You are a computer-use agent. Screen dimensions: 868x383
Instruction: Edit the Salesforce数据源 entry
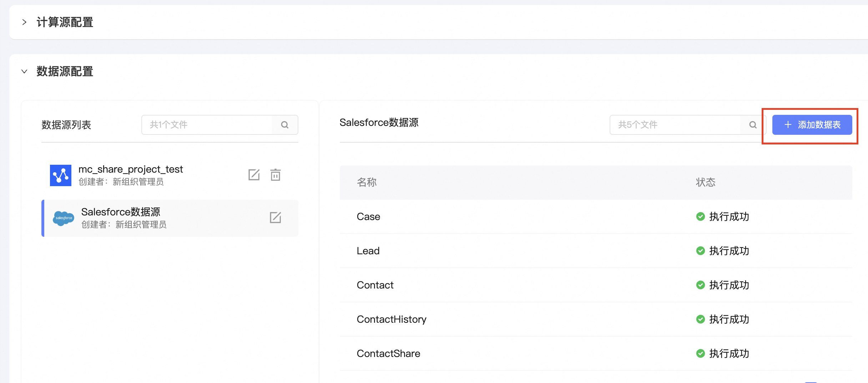[275, 218]
